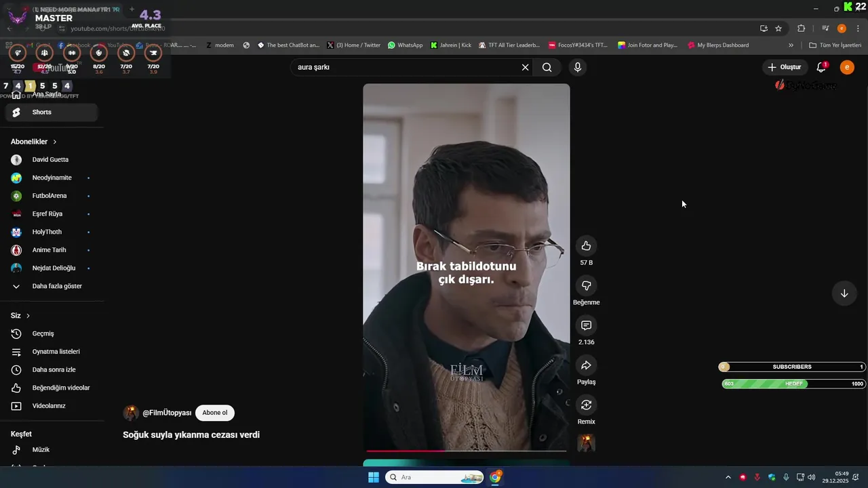The height and width of the screenshot is (488, 868).
Task: Open HolyThoth subscription channel
Action: pos(52,232)
